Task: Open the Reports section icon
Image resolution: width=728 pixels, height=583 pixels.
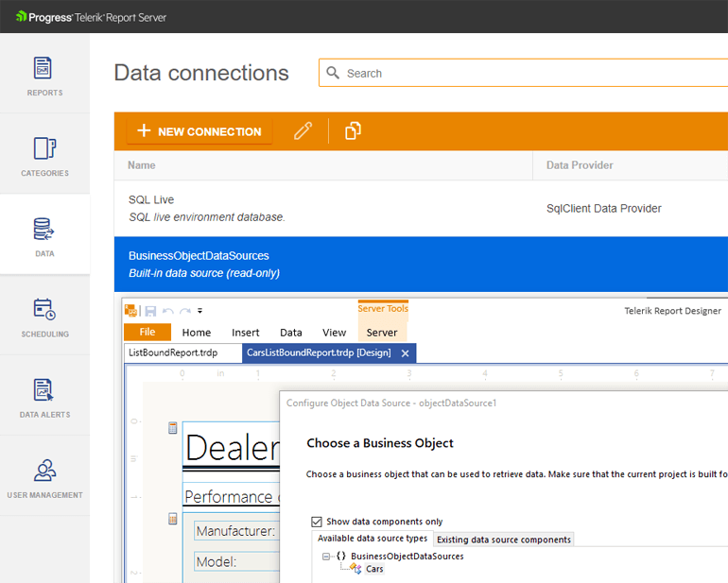Action: point(43,68)
